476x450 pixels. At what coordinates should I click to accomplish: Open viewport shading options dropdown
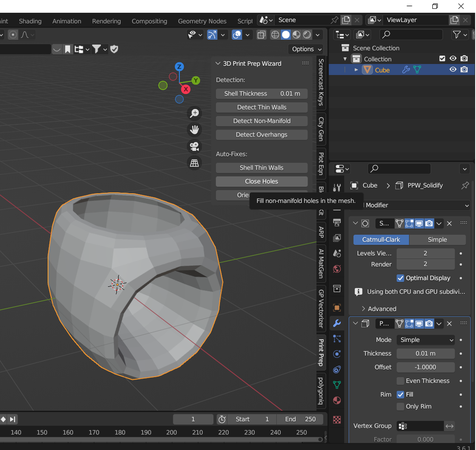tap(317, 35)
